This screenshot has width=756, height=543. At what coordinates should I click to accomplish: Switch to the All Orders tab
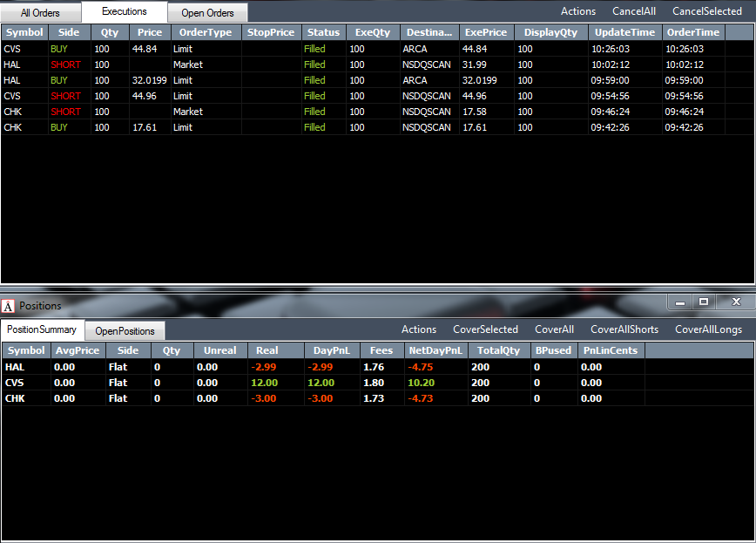40,13
